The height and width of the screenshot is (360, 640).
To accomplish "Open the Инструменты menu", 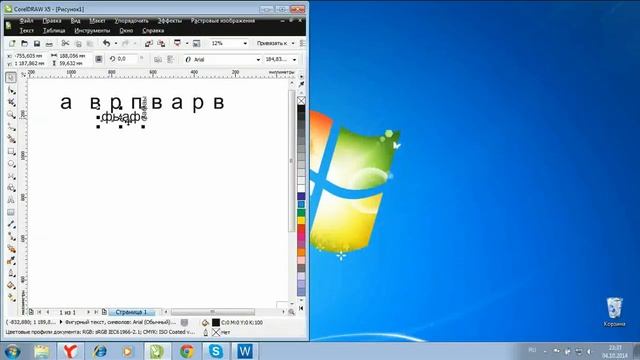I will click(92, 31).
